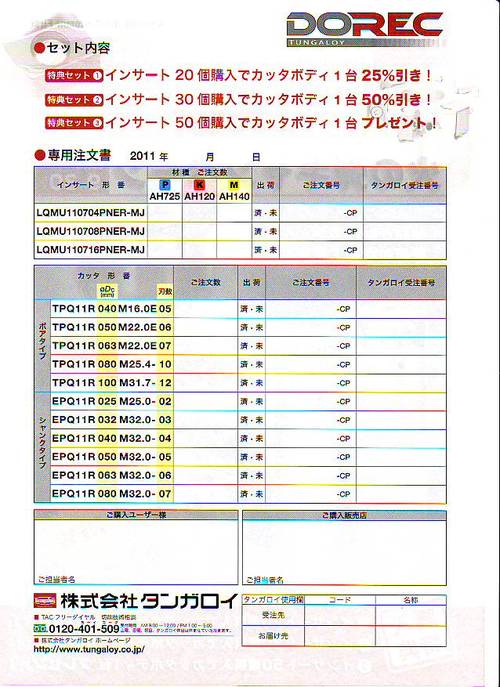Click the カッタ 形番 column header

point(104,276)
